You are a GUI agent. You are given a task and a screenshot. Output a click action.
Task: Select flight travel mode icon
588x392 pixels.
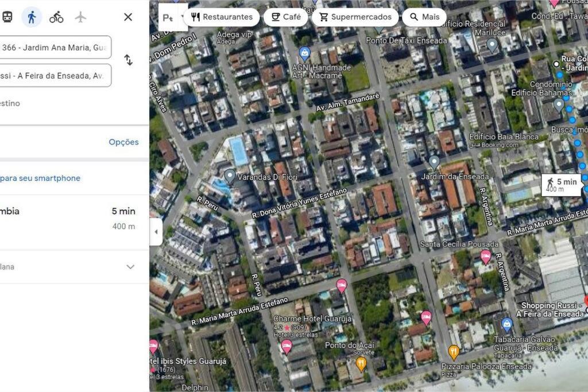click(x=80, y=17)
